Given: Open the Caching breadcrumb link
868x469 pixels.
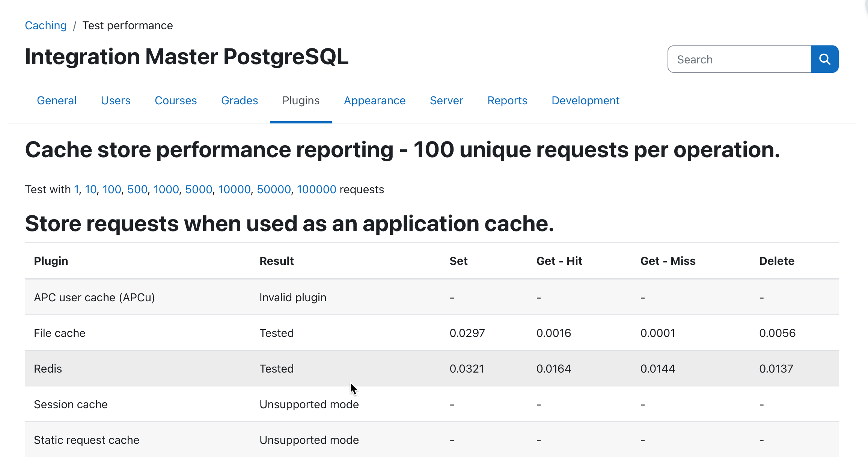Looking at the screenshot, I should pos(46,26).
